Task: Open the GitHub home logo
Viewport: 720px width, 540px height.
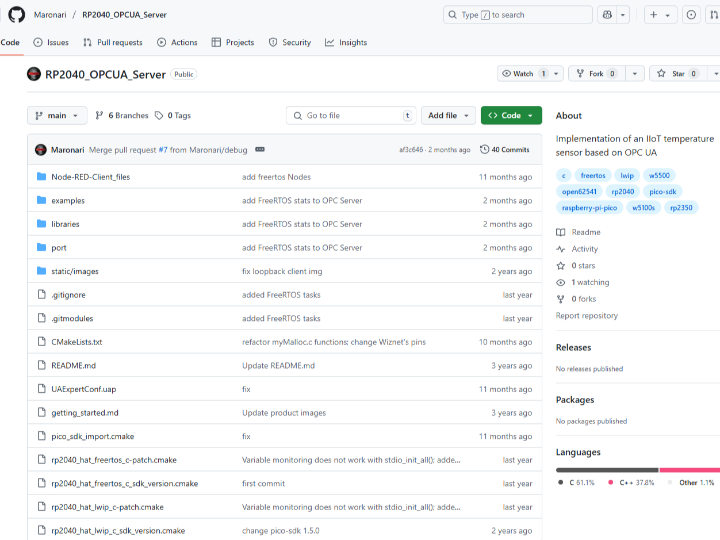Action: 17,15
